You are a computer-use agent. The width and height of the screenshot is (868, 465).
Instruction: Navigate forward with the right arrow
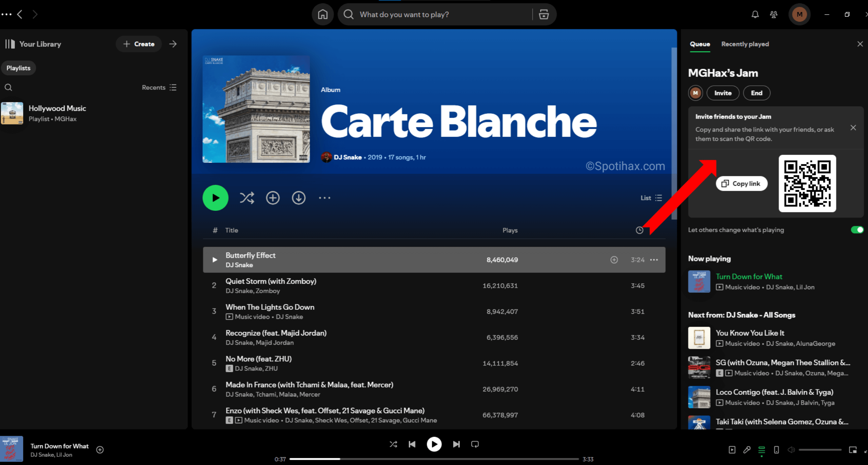click(x=35, y=14)
